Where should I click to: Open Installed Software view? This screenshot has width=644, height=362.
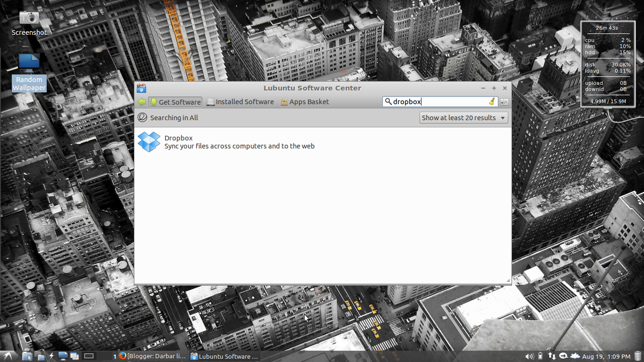239,102
